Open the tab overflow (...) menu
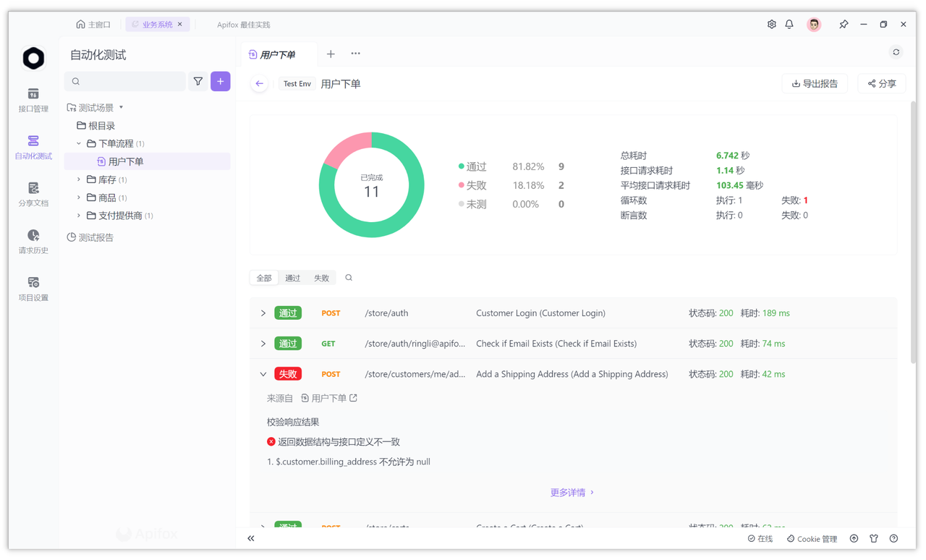926x560 pixels. pos(355,54)
